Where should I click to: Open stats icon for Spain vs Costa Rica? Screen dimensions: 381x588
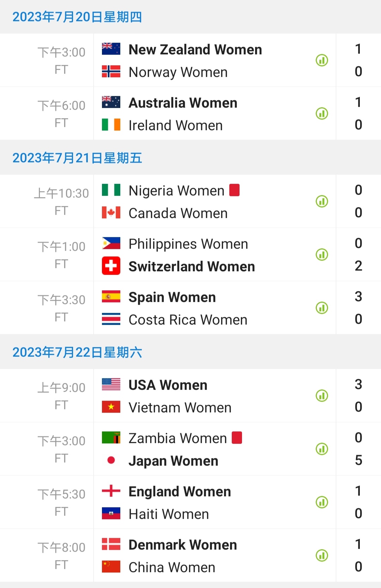(322, 308)
